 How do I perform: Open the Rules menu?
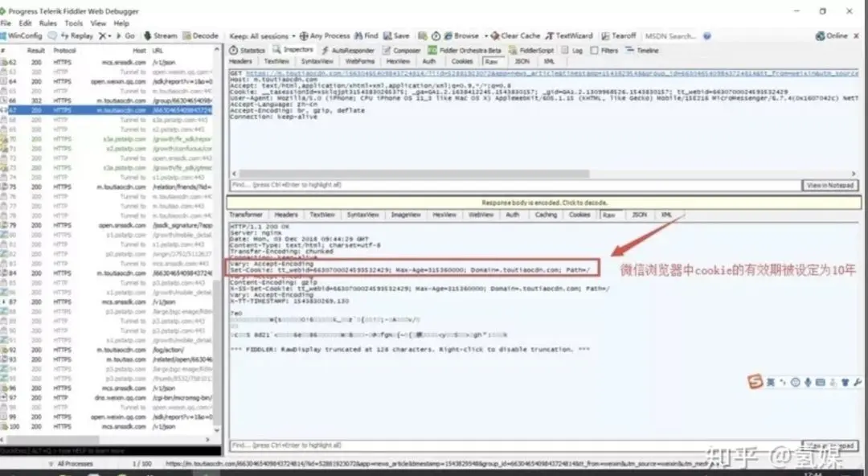(x=48, y=23)
